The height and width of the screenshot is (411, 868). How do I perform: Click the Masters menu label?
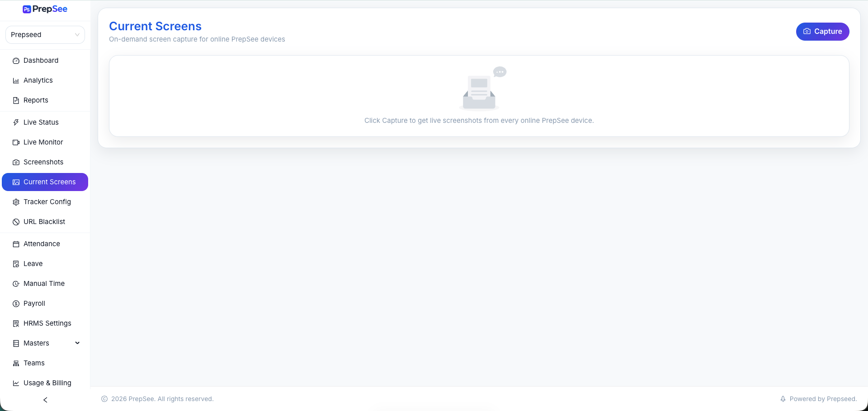pyautogui.click(x=36, y=343)
